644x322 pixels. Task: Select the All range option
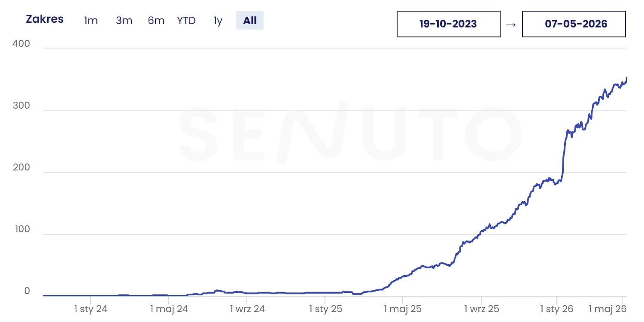tap(250, 20)
